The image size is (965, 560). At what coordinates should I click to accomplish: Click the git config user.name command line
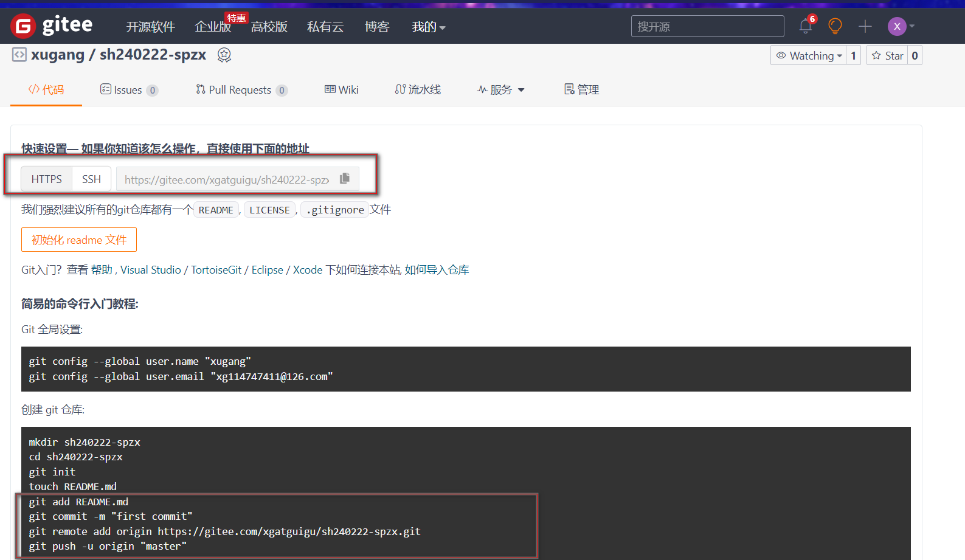140,361
